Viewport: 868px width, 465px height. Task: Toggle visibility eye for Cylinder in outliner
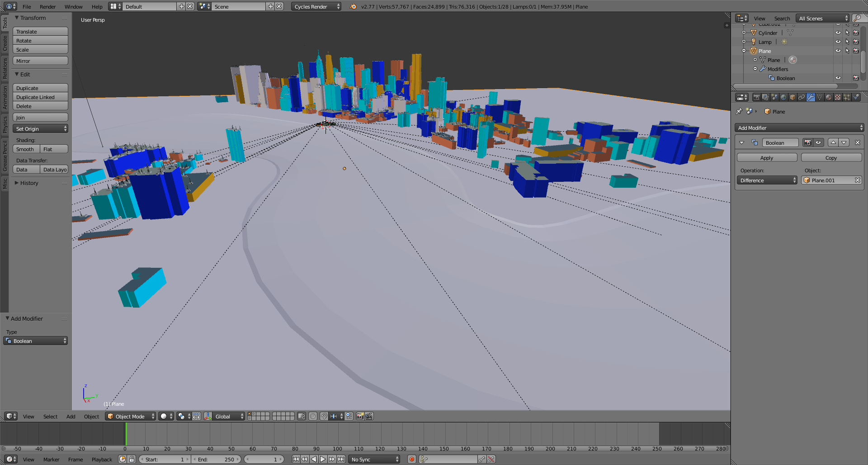coord(838,33)
